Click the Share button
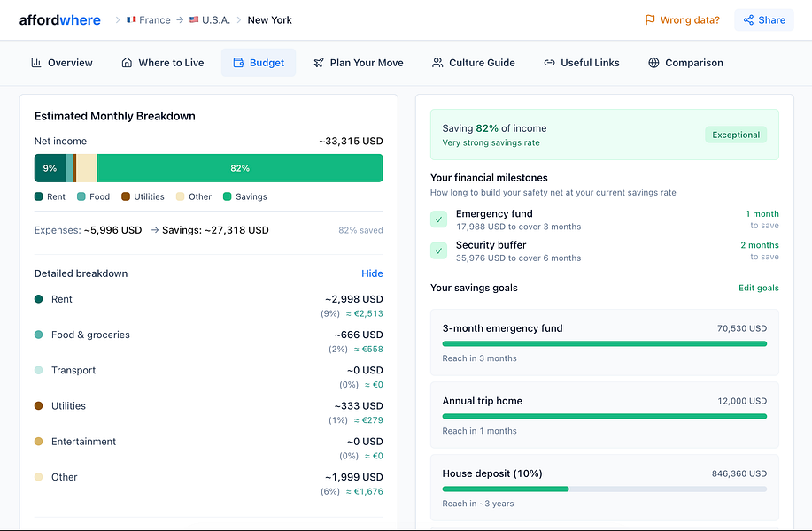812x531 pixels. (x=764, y=20)
